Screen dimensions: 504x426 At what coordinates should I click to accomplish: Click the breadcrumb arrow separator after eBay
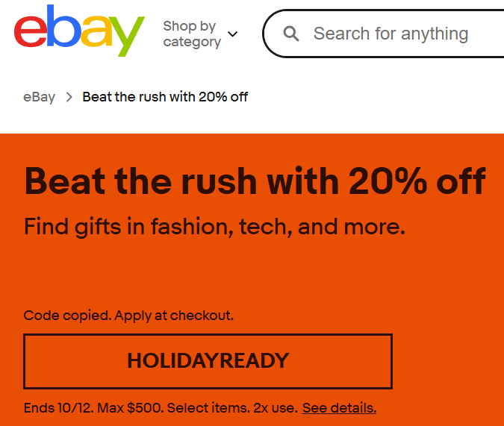click(x=69, y=97)
